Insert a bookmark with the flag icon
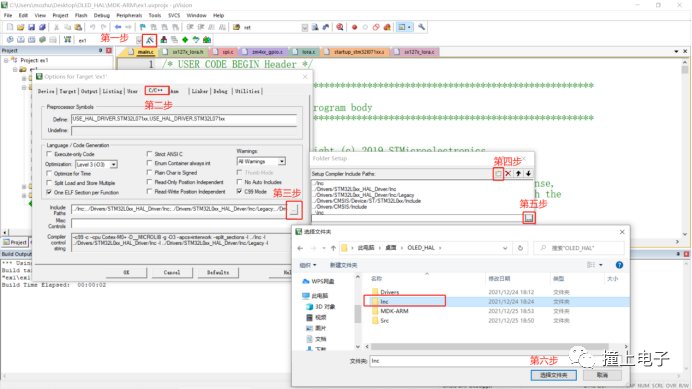The image size is (692, 389). tap(143, 27)
